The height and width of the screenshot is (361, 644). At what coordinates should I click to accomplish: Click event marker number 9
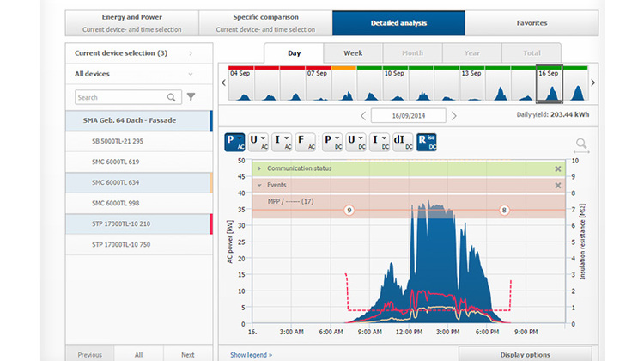(x=349, y=210)
